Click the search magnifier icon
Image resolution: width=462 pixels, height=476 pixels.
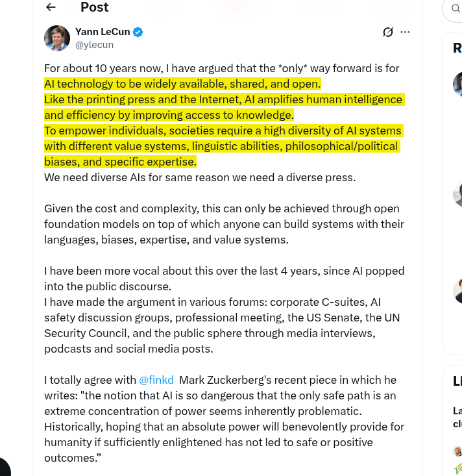click(456, 8)
